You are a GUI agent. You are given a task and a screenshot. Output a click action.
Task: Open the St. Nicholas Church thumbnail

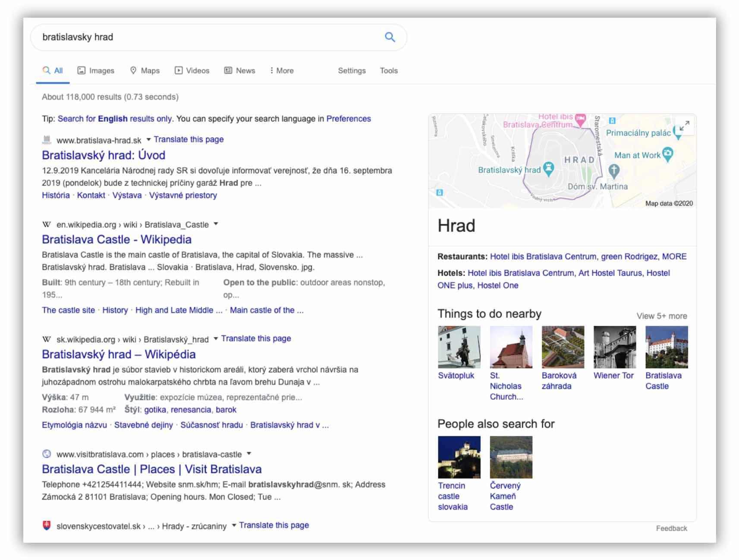click(511, 347)
